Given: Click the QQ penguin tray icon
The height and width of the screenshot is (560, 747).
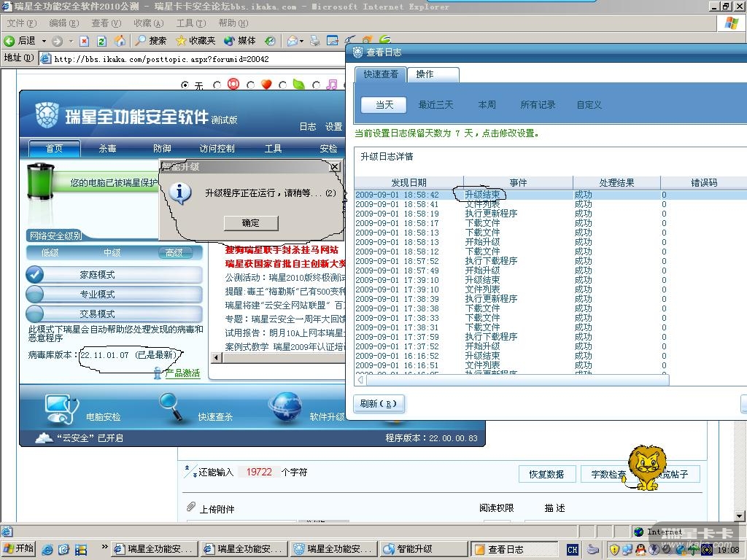Looking at the screenshot, I should click(x=640, y=550).
